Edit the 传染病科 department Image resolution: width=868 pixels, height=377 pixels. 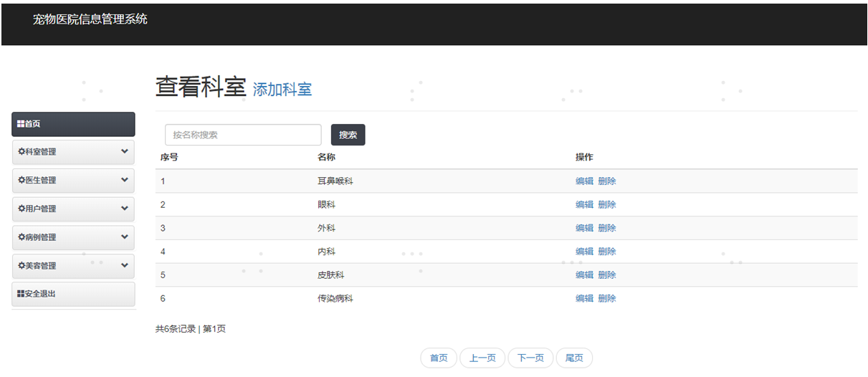pos(584,299)
